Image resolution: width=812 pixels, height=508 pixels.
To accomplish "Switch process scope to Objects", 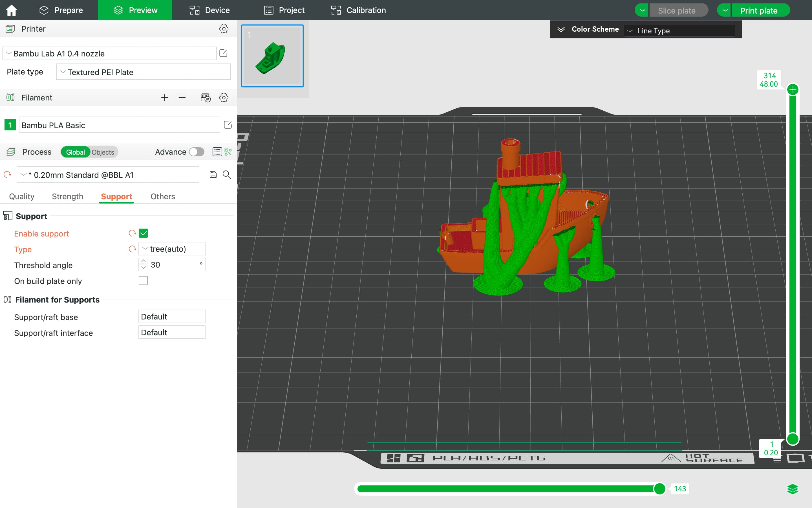I will coord(103,152).
